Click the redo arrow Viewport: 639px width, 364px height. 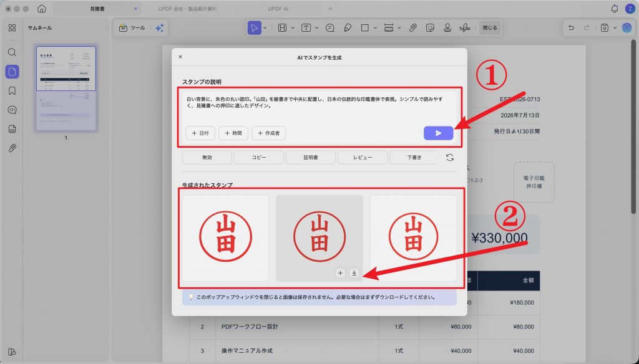click(587, 27)
